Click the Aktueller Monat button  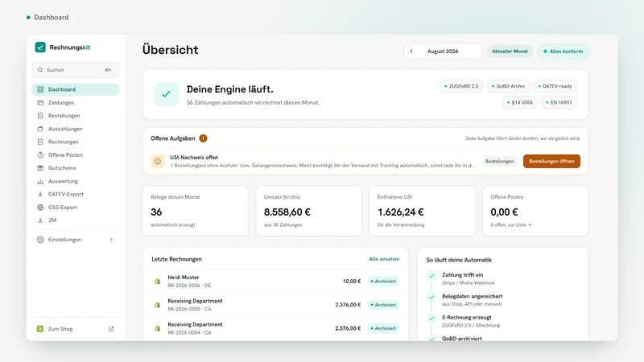pyautogui.click(x=510, y=51)
